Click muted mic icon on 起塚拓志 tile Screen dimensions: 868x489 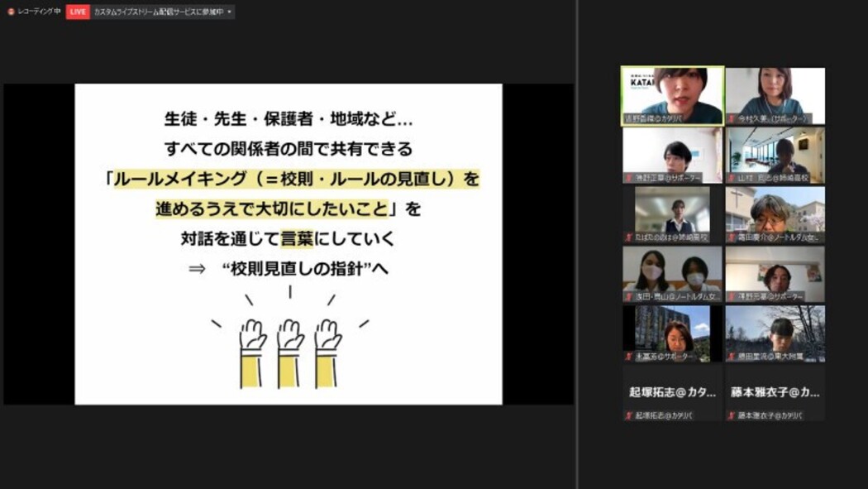pyautogui.click(x=628, y=415)
